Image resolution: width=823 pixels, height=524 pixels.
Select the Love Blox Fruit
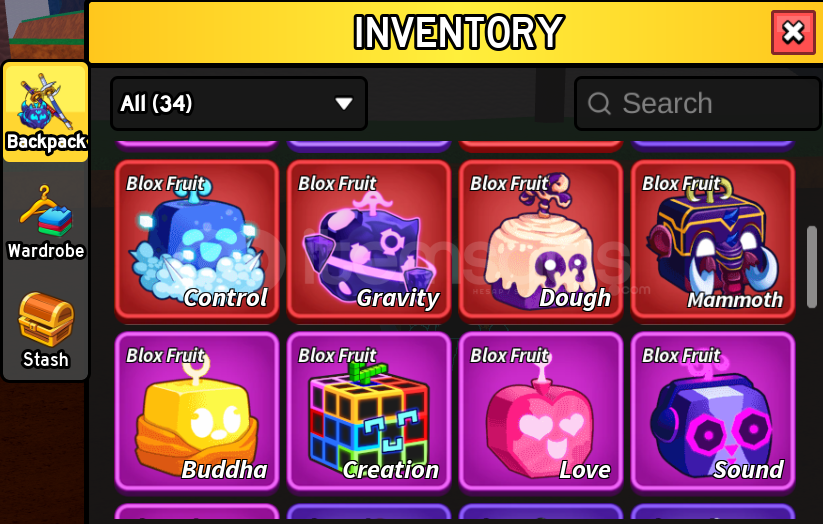pos(541,412)
